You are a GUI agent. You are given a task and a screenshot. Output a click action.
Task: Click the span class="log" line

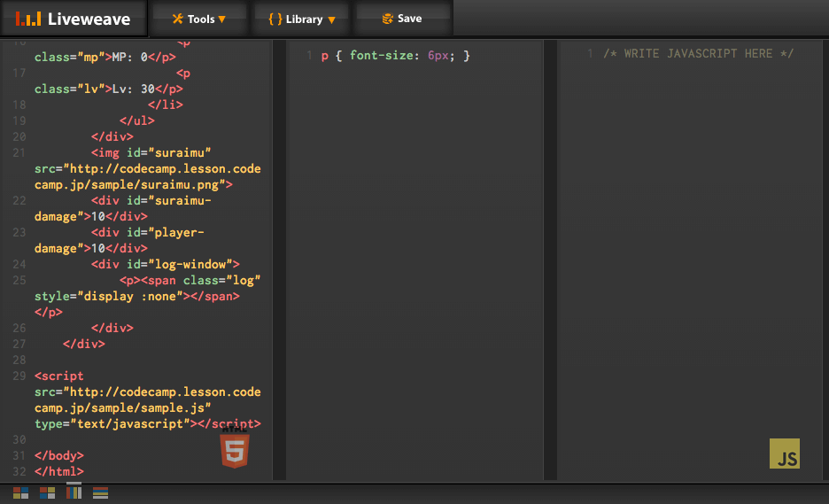pos(190,280)
